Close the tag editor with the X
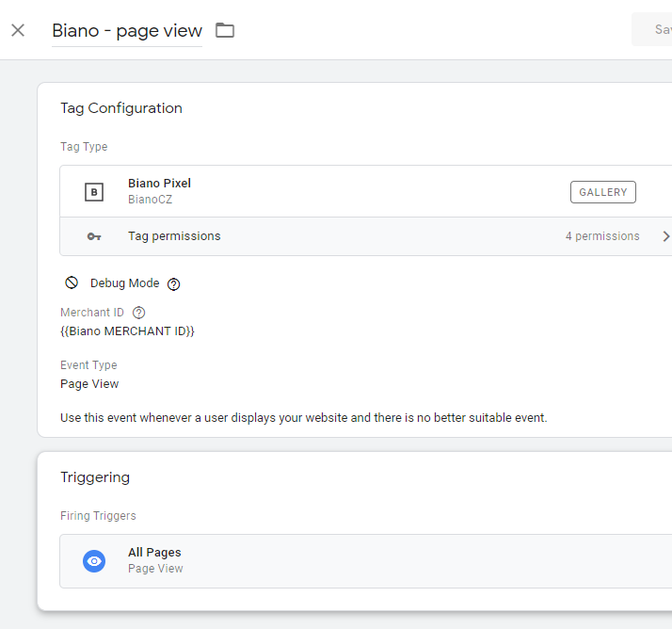Screen dimensions: 672x629 coord(18,30)
